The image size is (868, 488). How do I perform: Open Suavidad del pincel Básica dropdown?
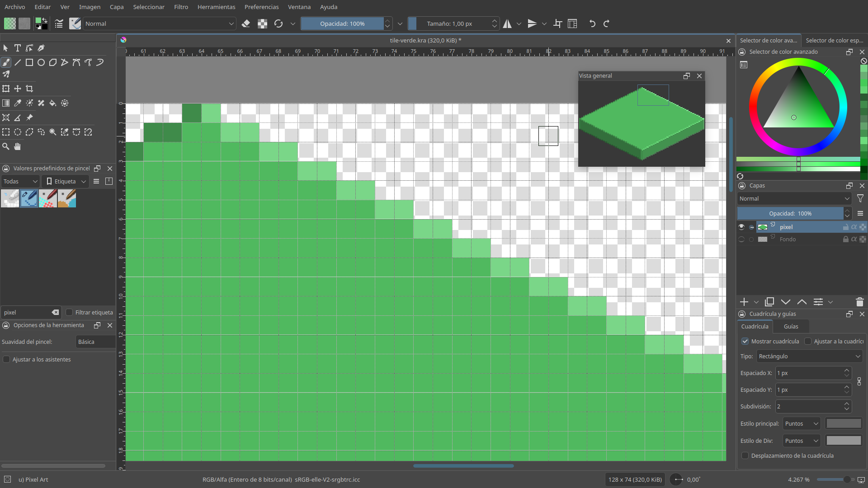point(95,342)
